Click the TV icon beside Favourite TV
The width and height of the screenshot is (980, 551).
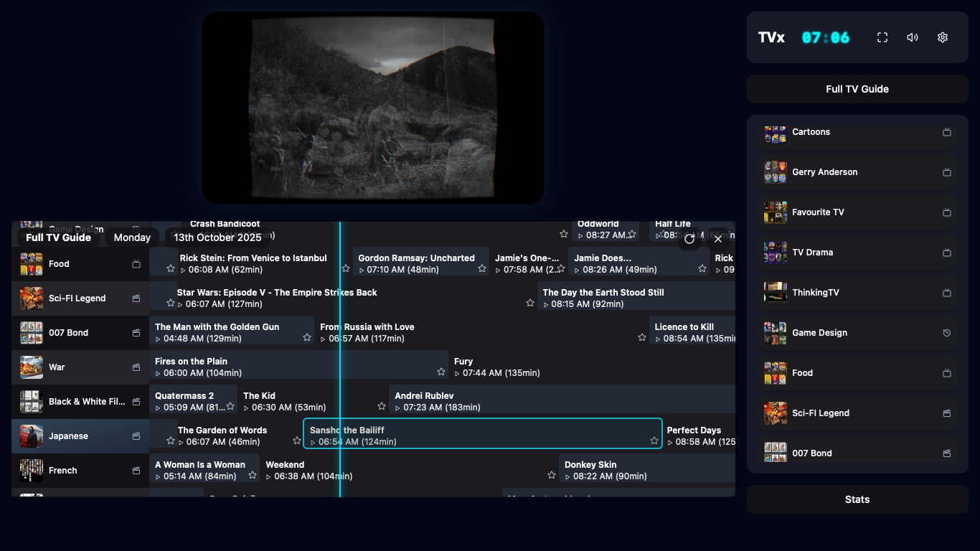(x=947, y=212)
